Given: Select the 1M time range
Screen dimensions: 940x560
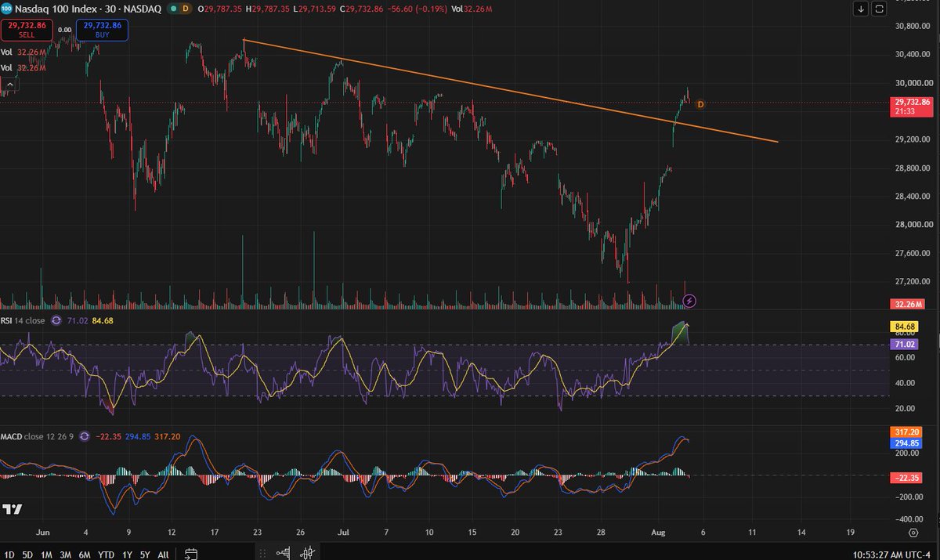Looking at the screenshot, I should coord(47,555).
